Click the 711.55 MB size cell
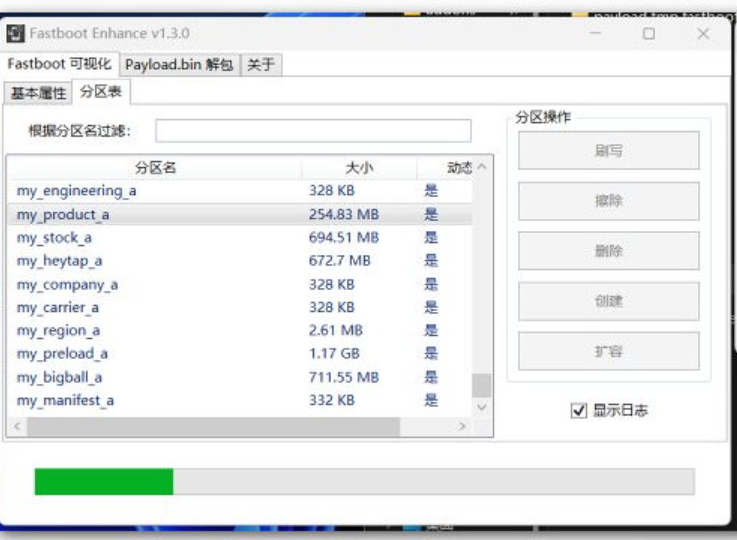 (x=344, y=377)
